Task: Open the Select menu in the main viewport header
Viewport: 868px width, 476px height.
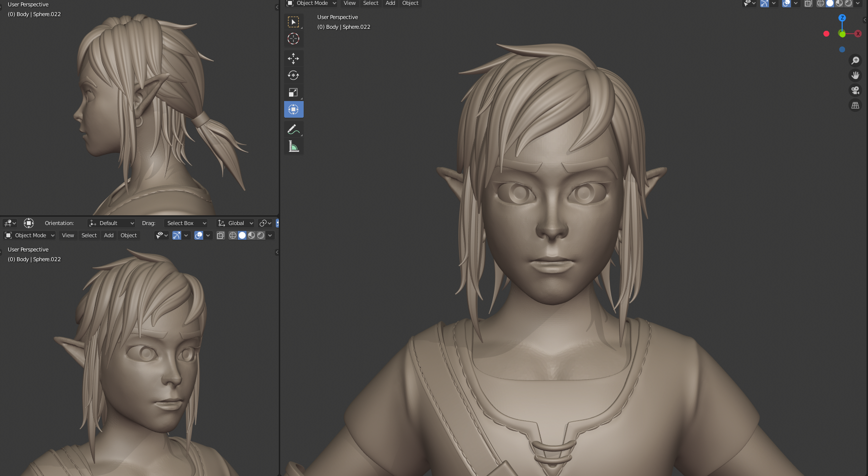Action: (371, 3)
